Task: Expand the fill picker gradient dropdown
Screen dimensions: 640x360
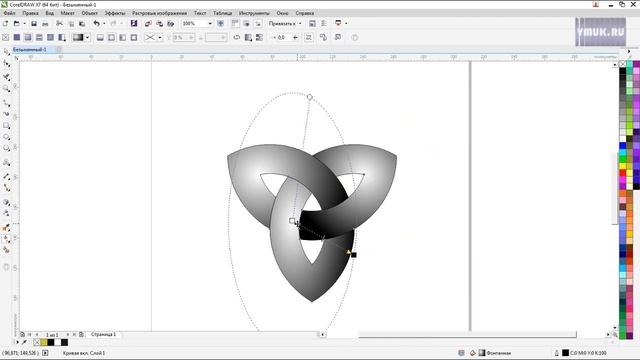Action: pyautogui.click(x=87, y=38)
